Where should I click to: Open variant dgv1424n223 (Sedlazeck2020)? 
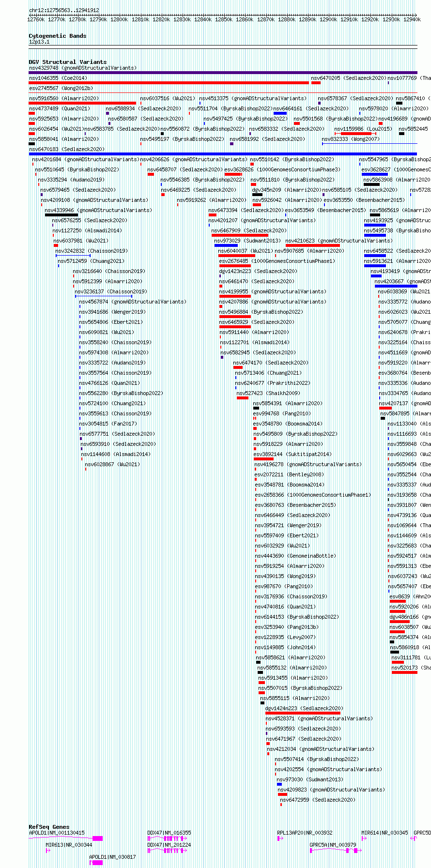click(x=304, y=708)
